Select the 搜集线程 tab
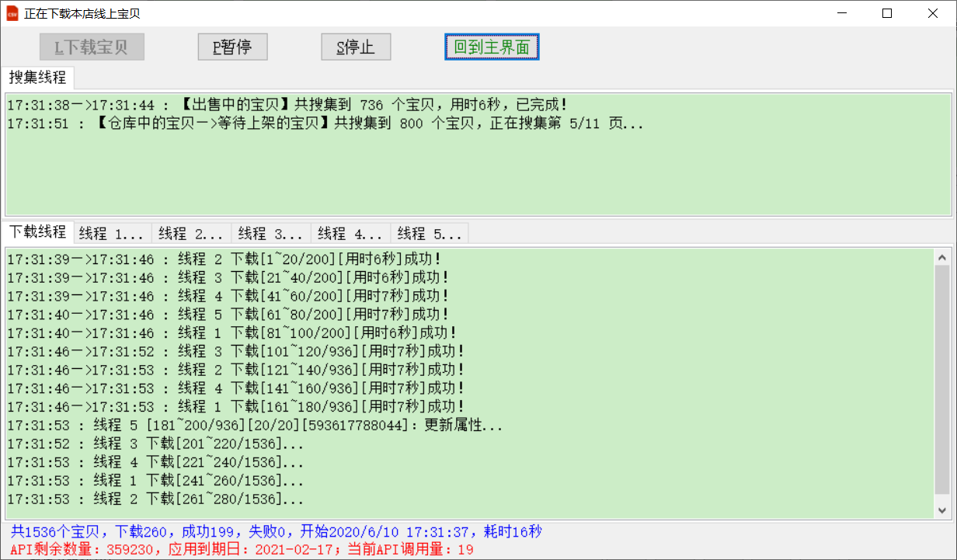The width and height of the screenshot is (957, 560). 37,78
